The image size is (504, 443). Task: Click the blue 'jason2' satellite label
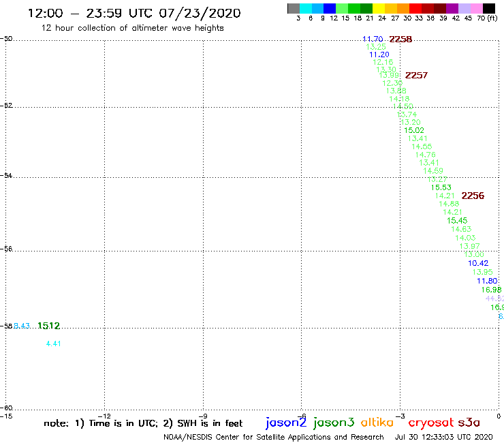click(x=286, y=423)
